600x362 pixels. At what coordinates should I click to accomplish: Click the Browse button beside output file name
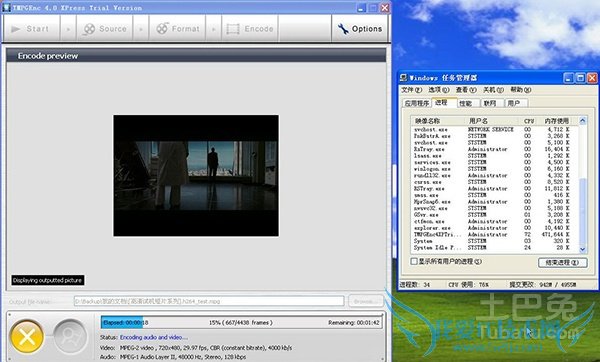point(365,301)
